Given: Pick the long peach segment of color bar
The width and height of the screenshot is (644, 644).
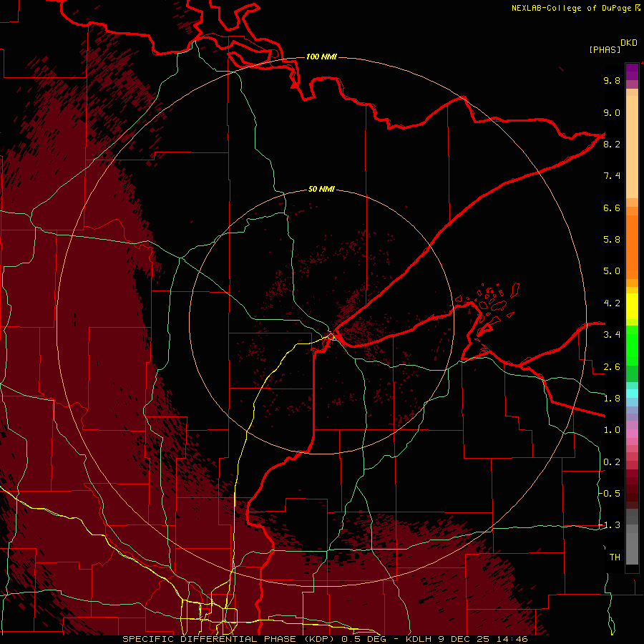Looking at the screenshot, I should point(632,147).
